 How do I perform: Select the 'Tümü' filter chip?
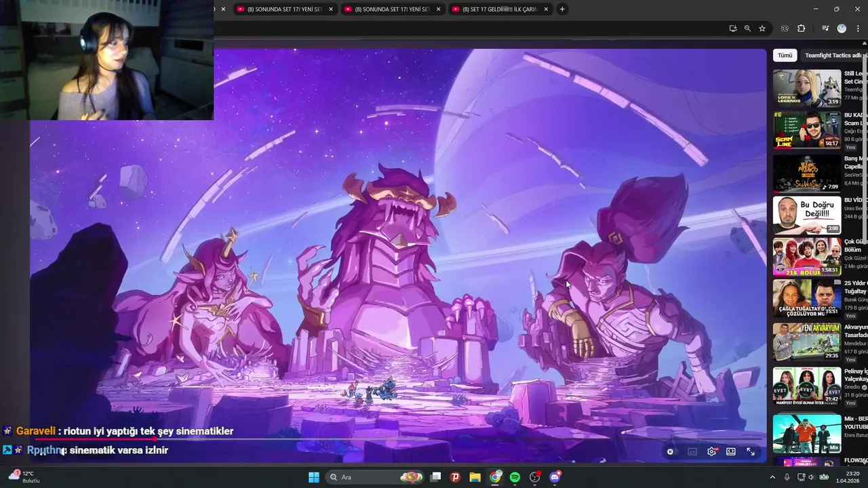pos(785,56)
